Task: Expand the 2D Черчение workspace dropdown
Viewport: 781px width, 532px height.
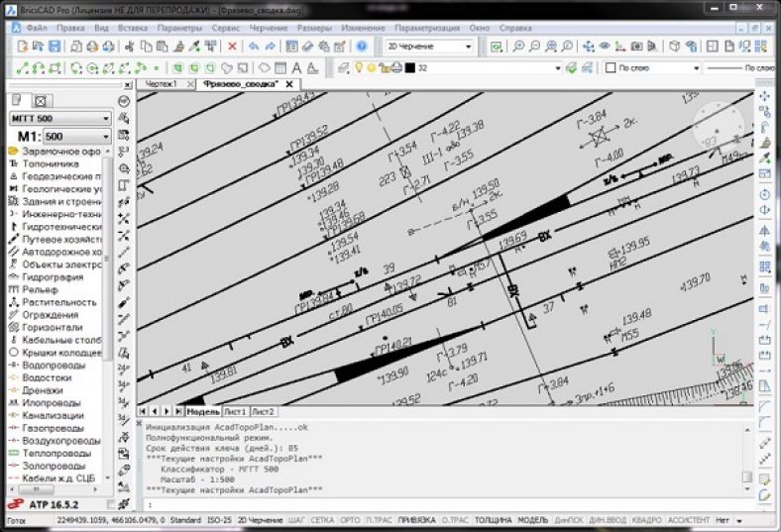Action: 429,47
